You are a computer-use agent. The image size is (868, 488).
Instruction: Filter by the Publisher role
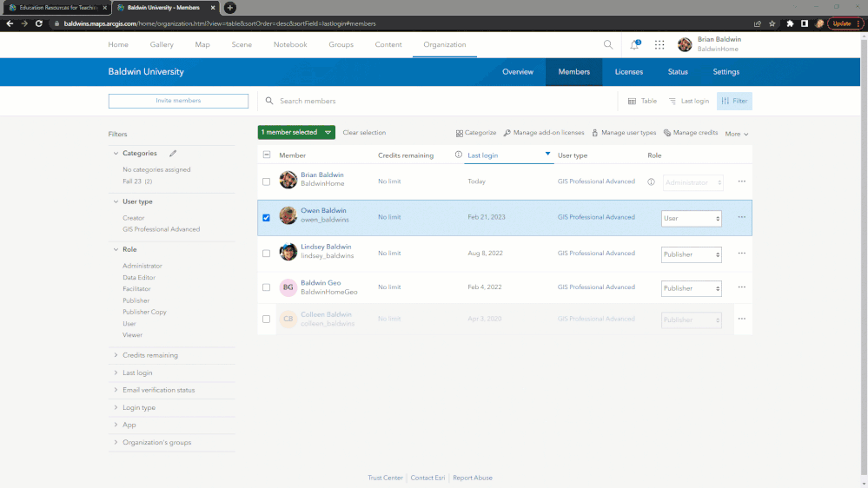click(136, 300)
